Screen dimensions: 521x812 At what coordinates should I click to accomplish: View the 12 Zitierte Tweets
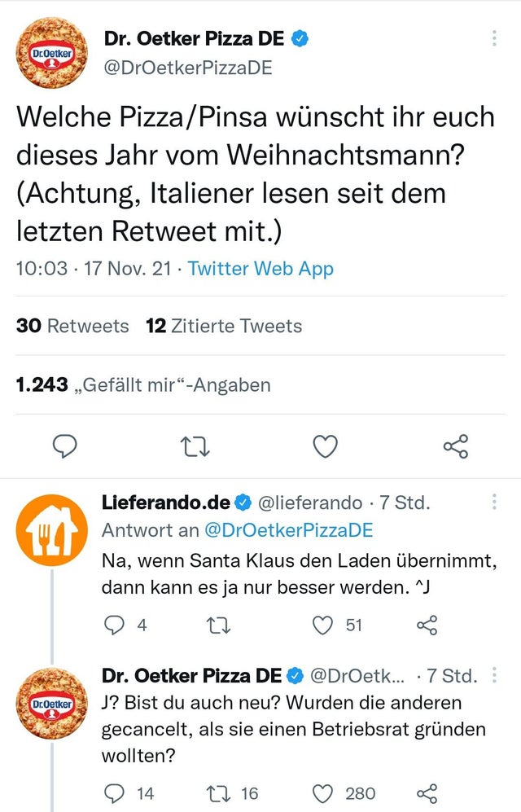(x=224, y=327)
